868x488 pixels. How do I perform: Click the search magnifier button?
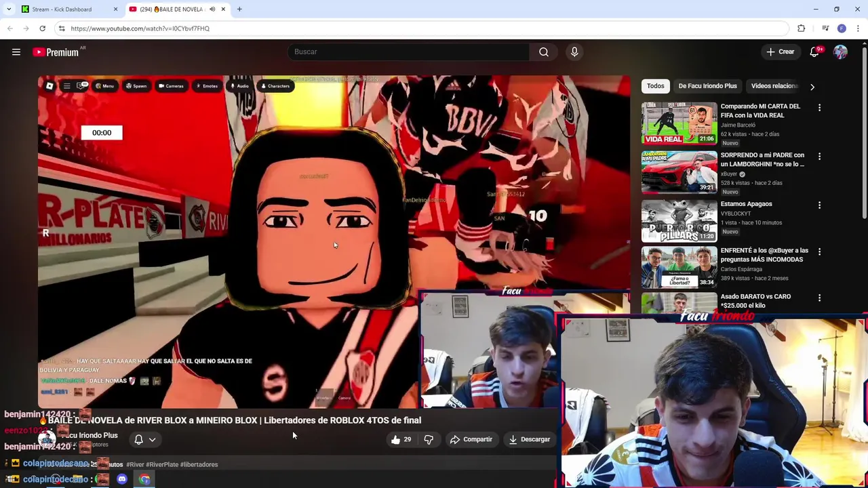coord(544,52)
